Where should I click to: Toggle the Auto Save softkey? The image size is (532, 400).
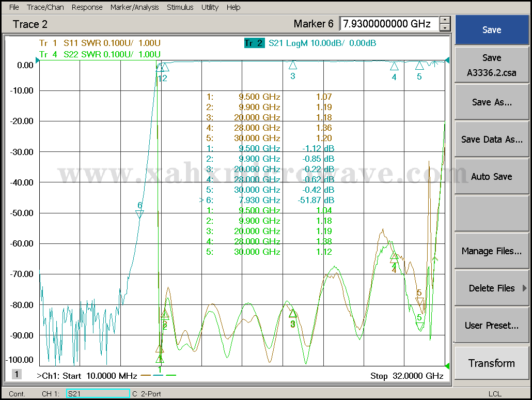tap(491, 177)
